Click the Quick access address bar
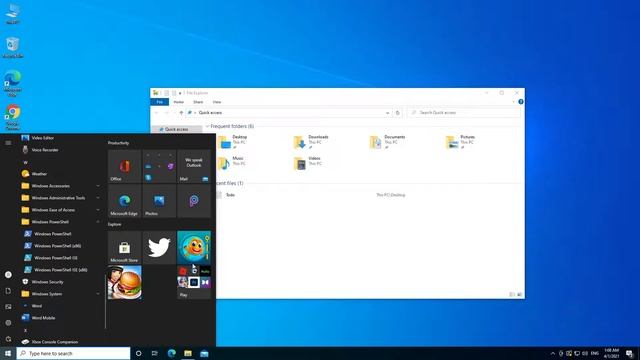Image resolution: width=640 pixels, height=360 pixels. coord(288,113)
